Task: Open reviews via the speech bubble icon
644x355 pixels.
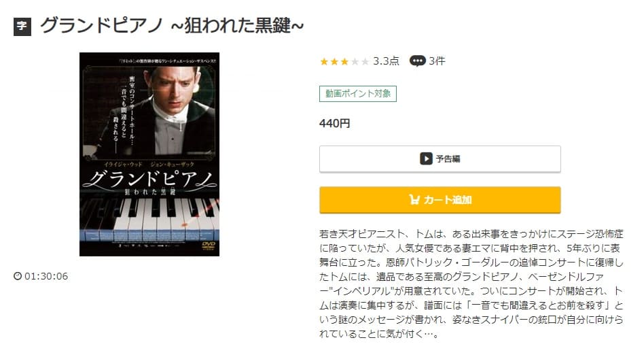Action: point(417,61)
